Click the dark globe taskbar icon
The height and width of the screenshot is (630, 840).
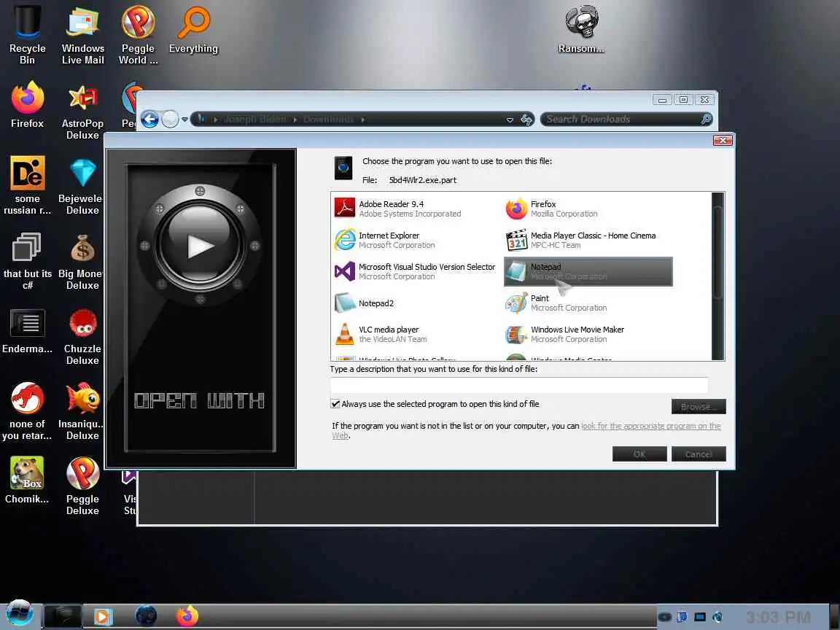pos(146,616)
